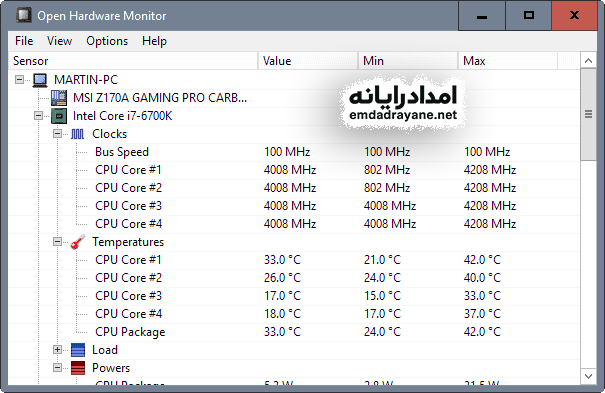Click the Clocks label

[x=110, y=134]
